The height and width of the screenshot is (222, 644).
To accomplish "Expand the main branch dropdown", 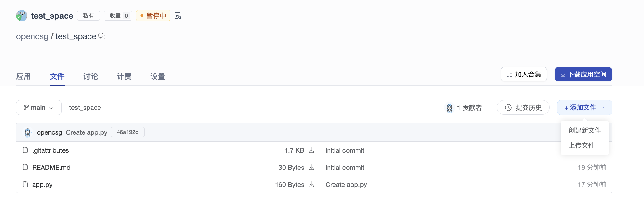I will pos(39,108).
